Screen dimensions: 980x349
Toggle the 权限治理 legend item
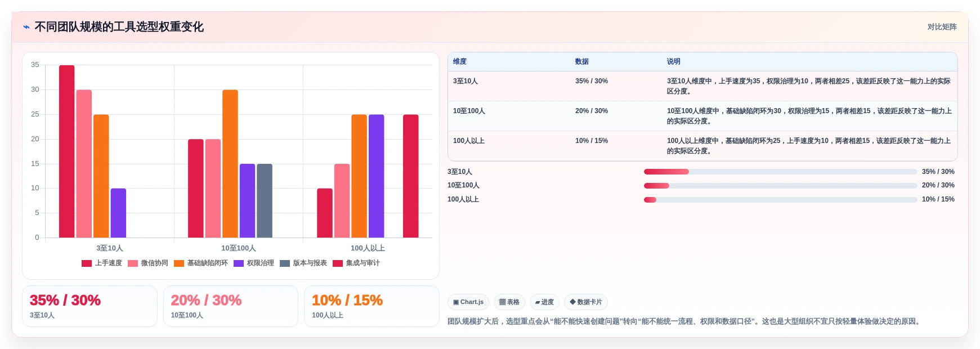pyautogui.click(x=254, y=263)
